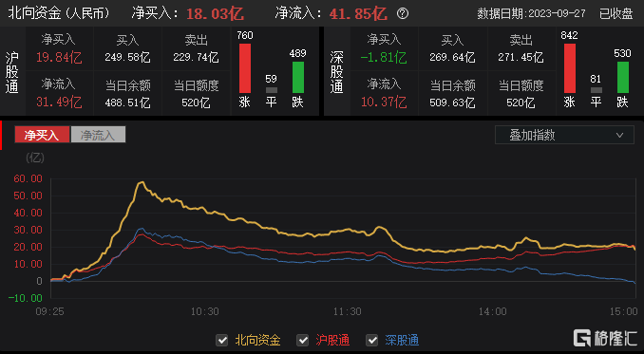Switch to the 净买入 tab
This screenshot has height=354, width=644.
click(x=42, y=135)
